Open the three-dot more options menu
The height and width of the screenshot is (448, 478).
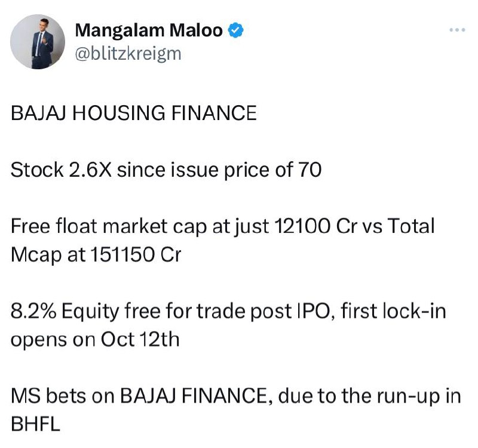coord(457,30)
